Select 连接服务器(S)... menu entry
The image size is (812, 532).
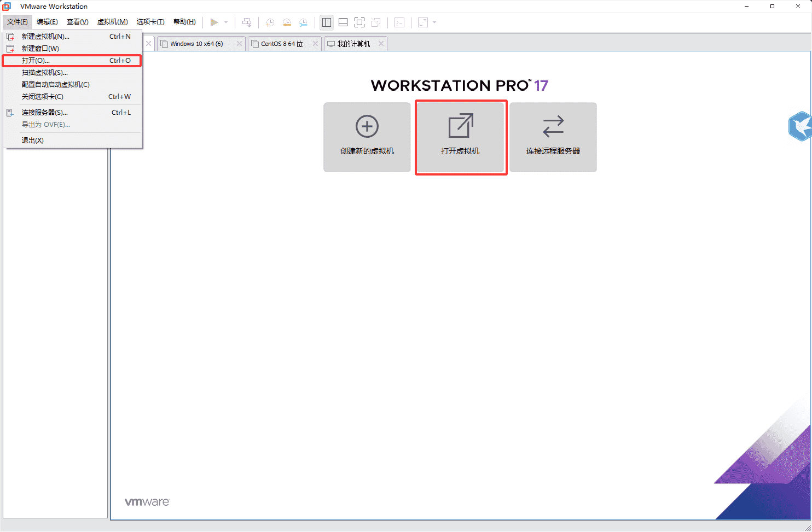(x=72, y=113)
